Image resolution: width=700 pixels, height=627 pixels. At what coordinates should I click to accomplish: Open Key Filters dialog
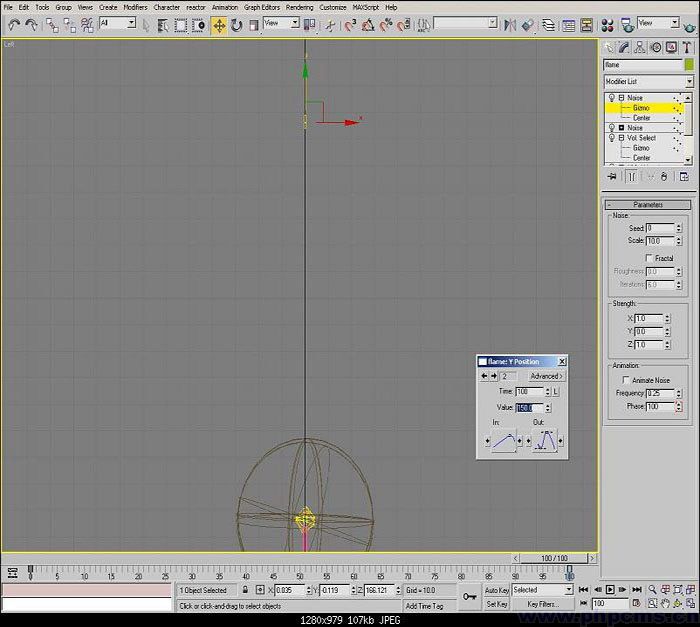543,604
